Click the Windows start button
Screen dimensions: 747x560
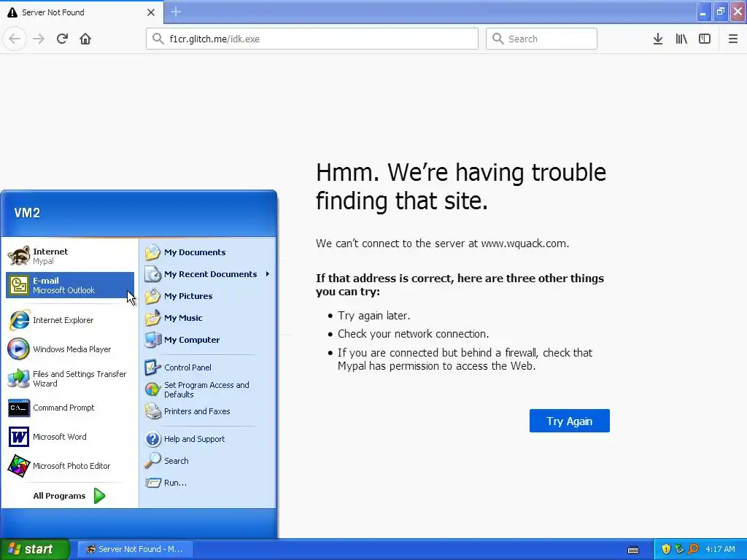34,549
